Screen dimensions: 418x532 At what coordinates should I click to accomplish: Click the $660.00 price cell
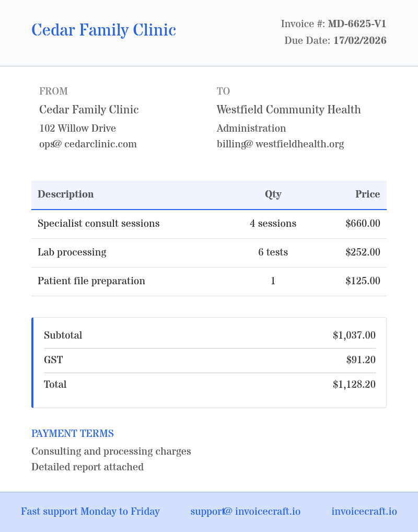pos(363,224)
